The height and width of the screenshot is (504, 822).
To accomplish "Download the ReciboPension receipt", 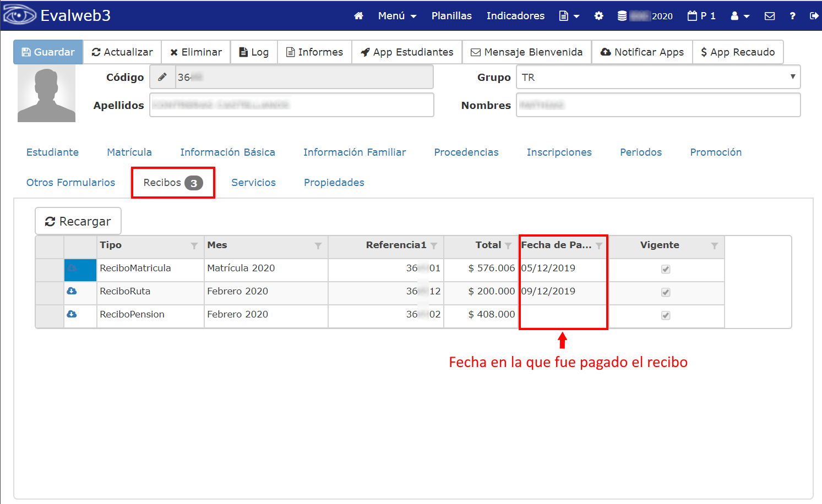I will (x=72, y=314).
